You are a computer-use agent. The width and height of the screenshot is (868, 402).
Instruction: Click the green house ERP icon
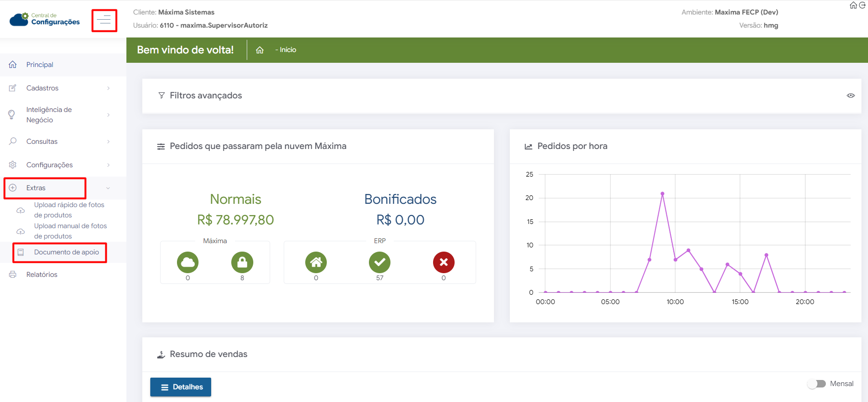(x=316, y=262)
